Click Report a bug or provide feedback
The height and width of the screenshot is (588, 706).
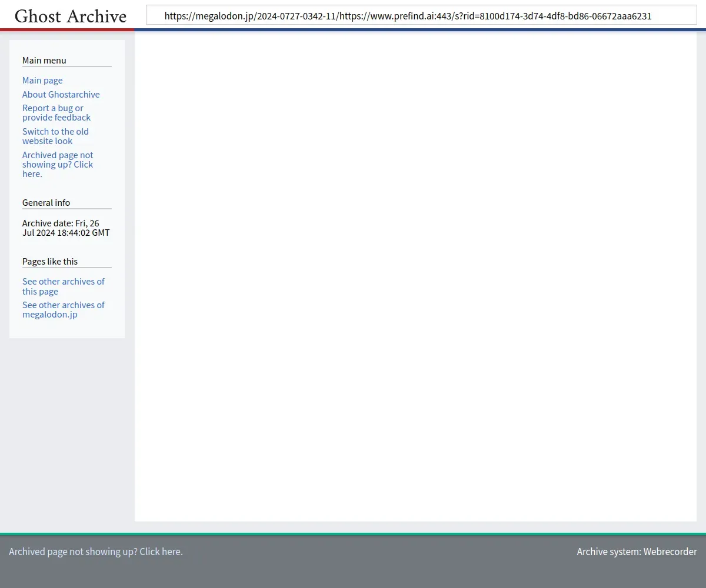(x=56, y=113)
